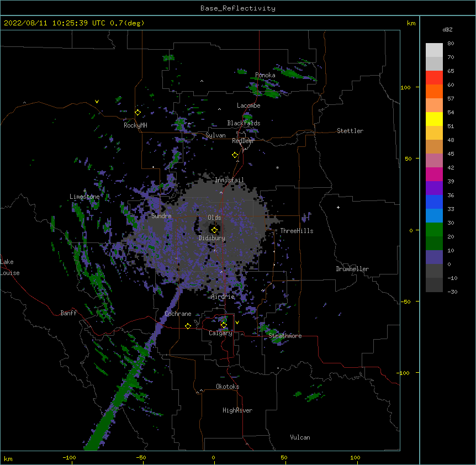Click the Ponoka town label
The width and height of the screenshot is (476, 465).
tap(265, 75)
